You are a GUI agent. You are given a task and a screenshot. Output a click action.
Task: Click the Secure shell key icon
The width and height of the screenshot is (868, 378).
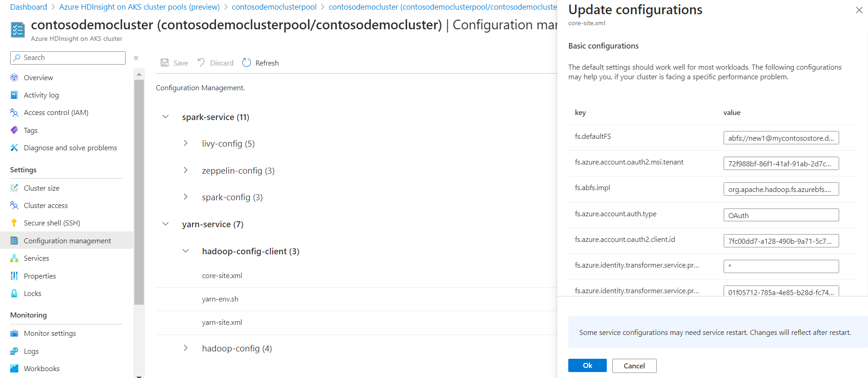(x=14, y=223)
